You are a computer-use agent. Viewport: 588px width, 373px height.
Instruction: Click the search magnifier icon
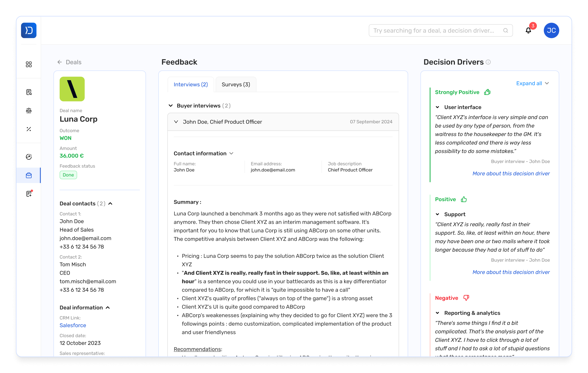coord(506,31)
